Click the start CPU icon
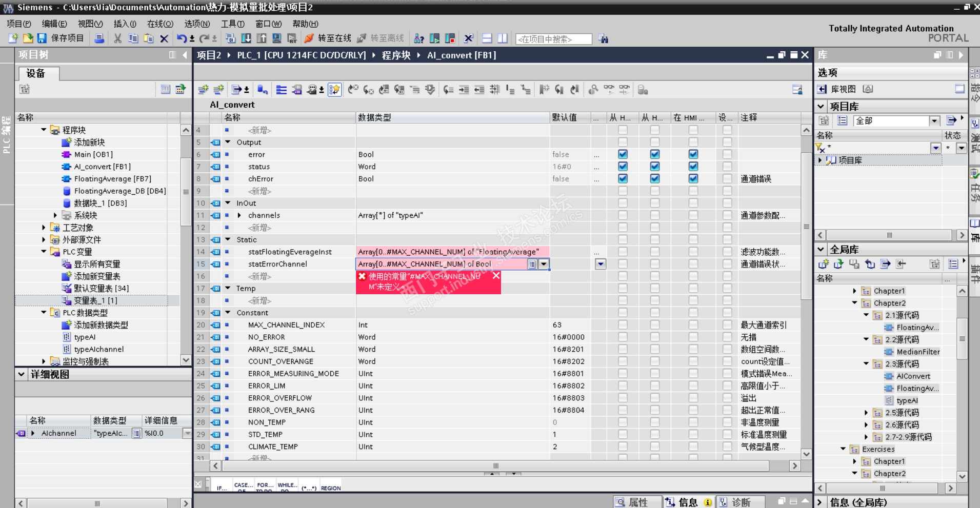 [434, 38]
